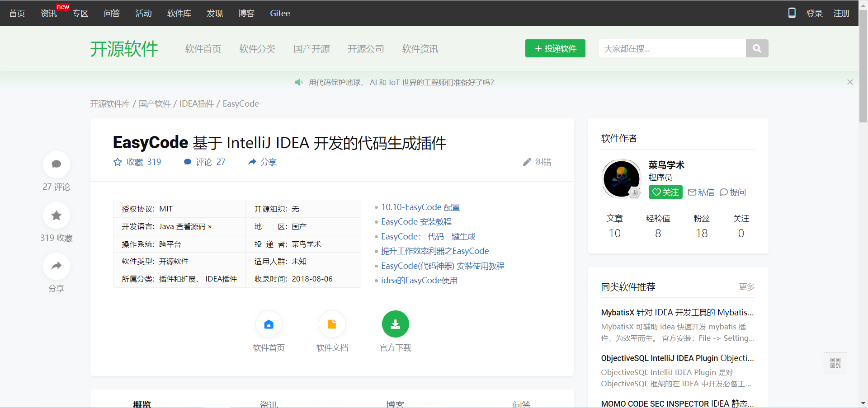Click the 投递软件 submit button

(555, 48)
